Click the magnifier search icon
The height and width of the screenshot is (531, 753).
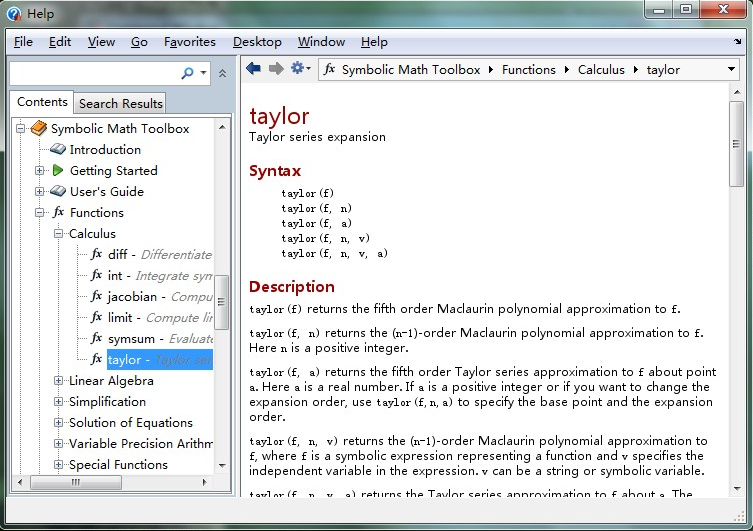point(187,73)
